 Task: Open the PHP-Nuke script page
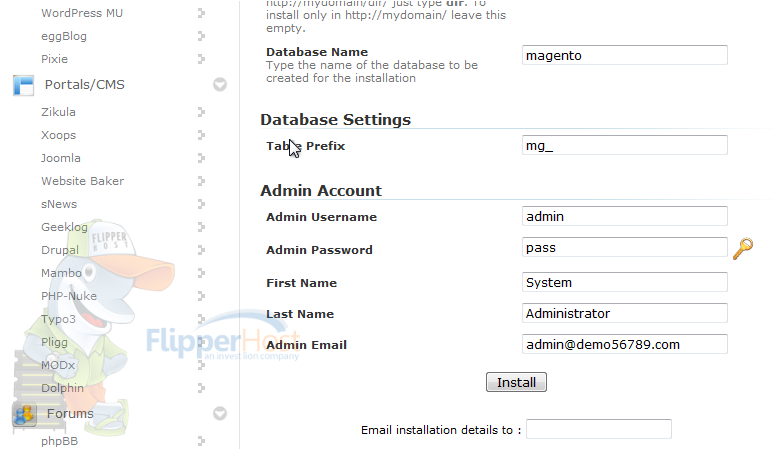(69, 296)
